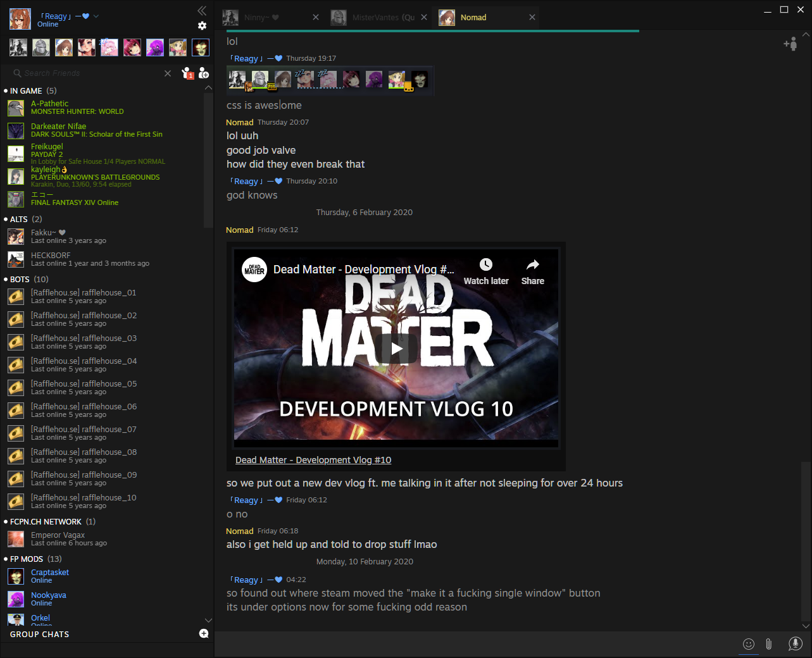
Task: Close the MisterVantes chat tab
Action: click(x=424, y=18)
